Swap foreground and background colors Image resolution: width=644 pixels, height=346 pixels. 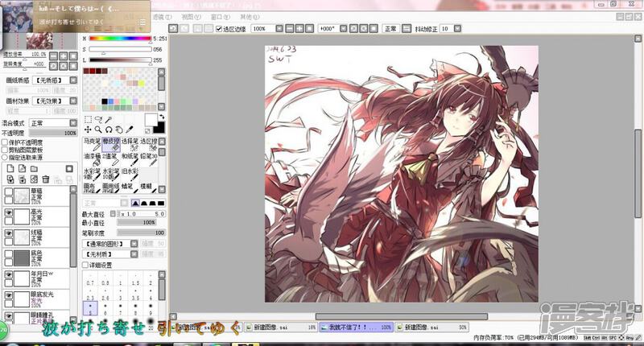(162, 117)
